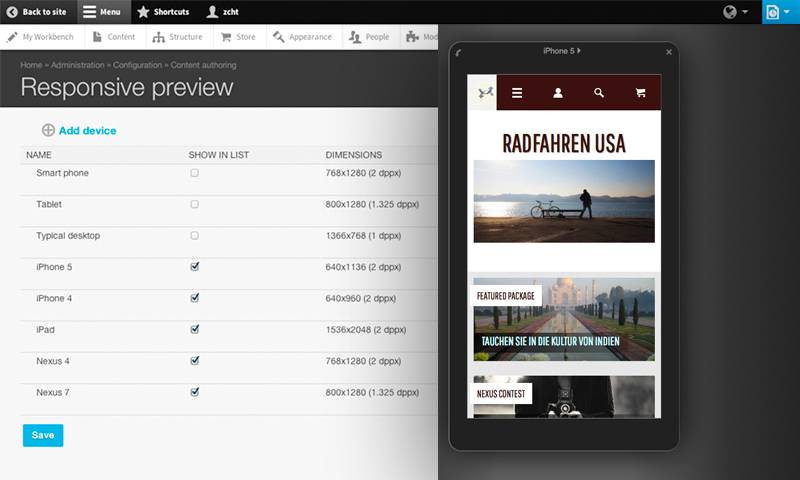
Task: Open the Menu hamburger toolbar item
Action: (x=104, y=12)
